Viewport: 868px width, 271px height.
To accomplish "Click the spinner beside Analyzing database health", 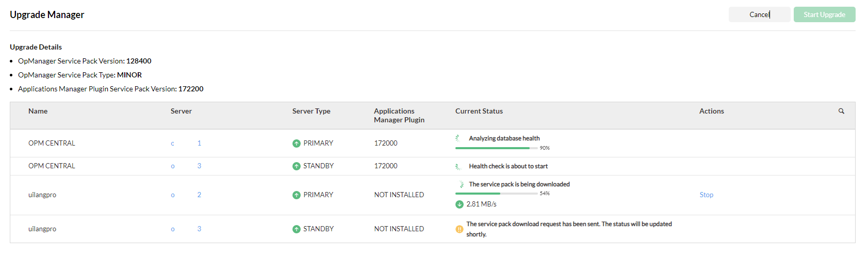I will pos(458,138).
